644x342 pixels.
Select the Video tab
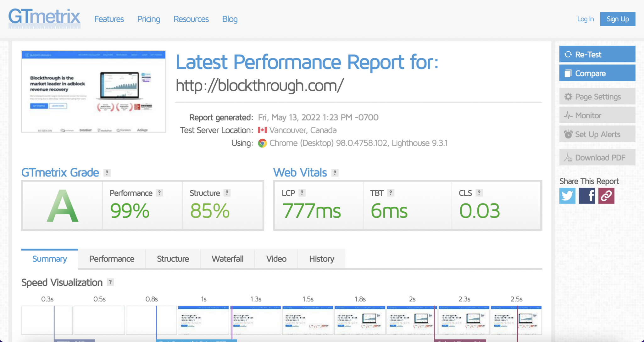276,259
